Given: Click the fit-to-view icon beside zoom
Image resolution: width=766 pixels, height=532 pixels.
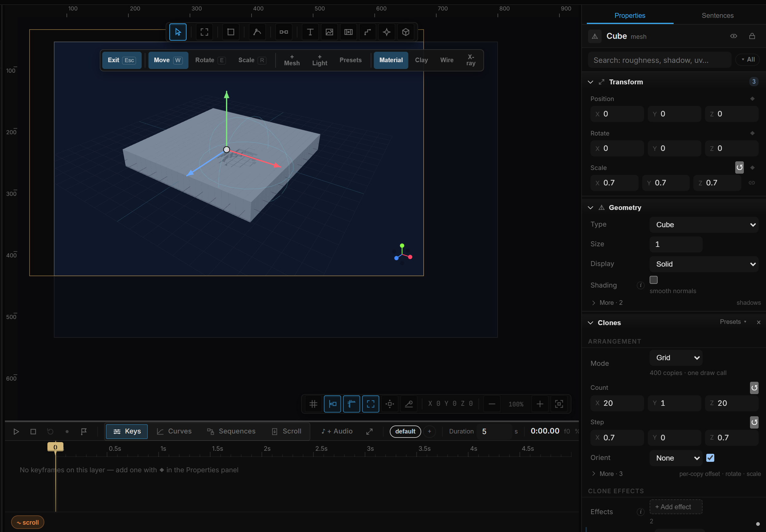Looking at the screenshot, I should (559, 404).
